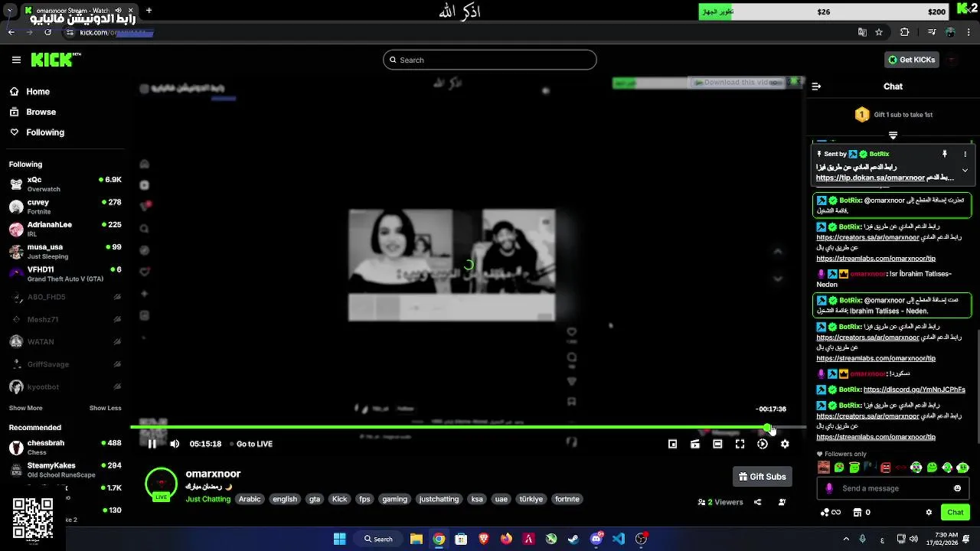Reload the page in the browser
This screenshot has height=551, width=980.
47,32
